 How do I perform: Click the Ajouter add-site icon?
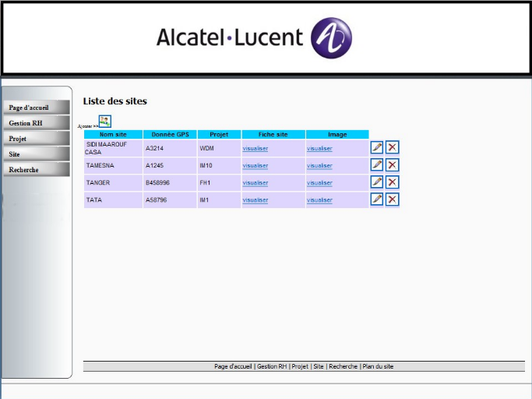pos(105,122)
